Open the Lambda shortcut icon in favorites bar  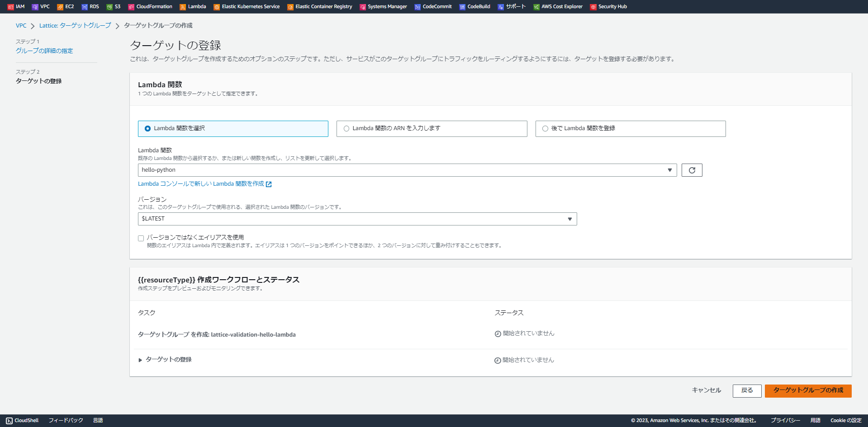coord(183,7)
